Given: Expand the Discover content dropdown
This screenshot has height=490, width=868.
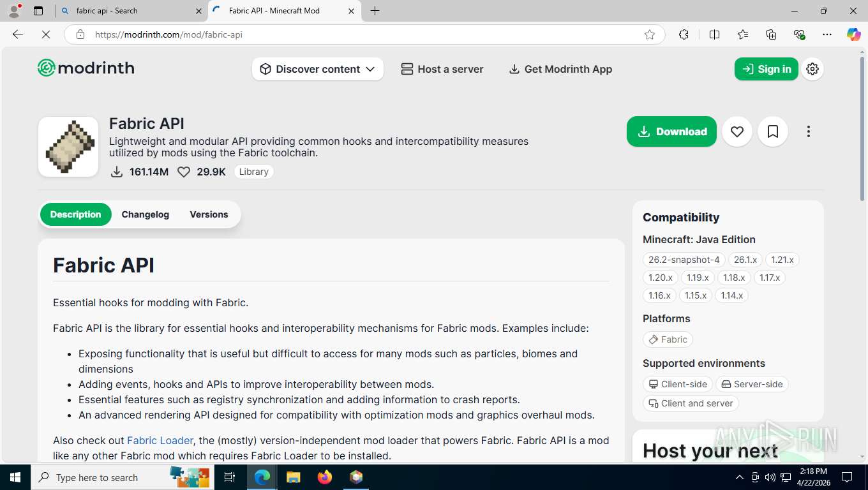Looking at the screenshot, I should (318, 69).
